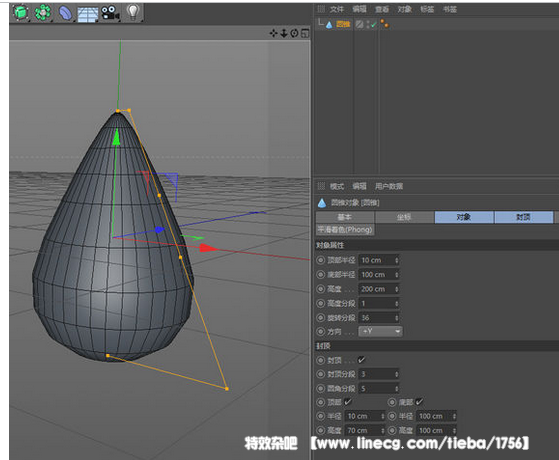Switch to the 坐标 tab
Screen dimensions: 559x460
404,217
